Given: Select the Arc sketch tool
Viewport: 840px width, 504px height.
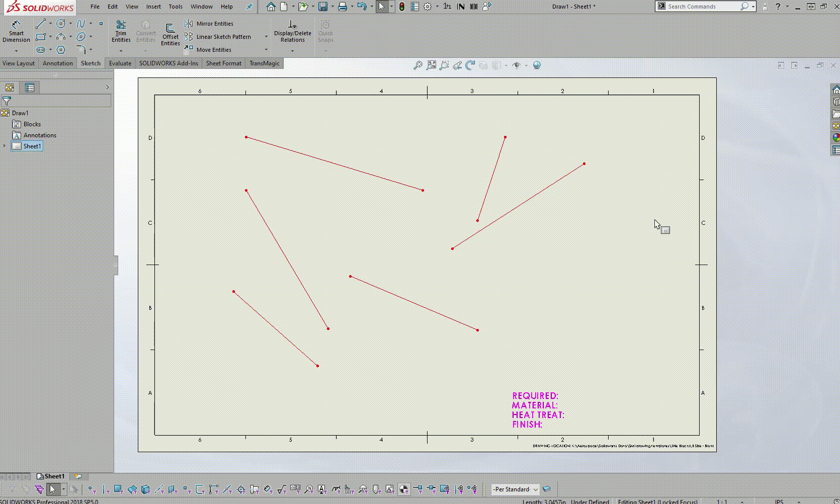Looking at the screenshot, I should coord(61,37).
